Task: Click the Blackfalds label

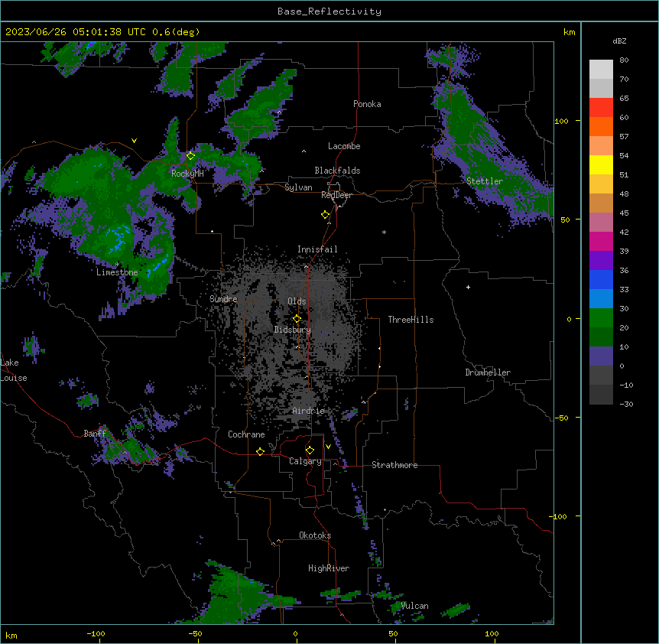Action: tap(337, 171)
